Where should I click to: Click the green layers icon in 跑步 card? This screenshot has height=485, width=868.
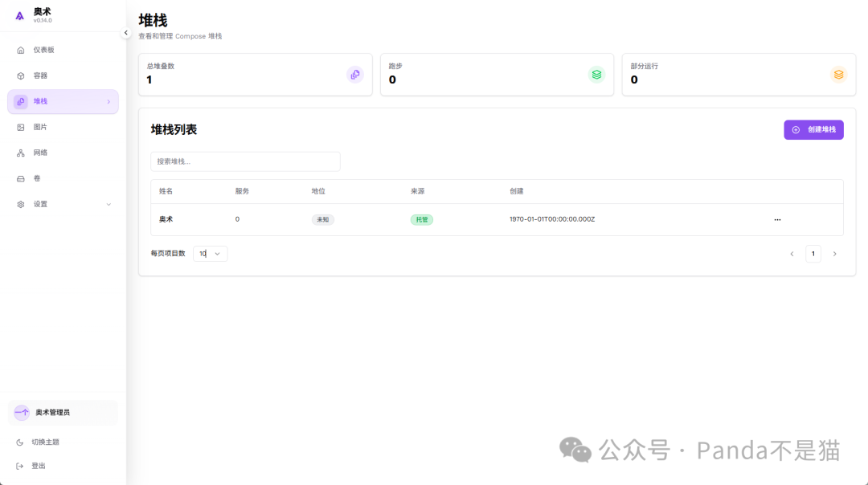tap(596, 75)
